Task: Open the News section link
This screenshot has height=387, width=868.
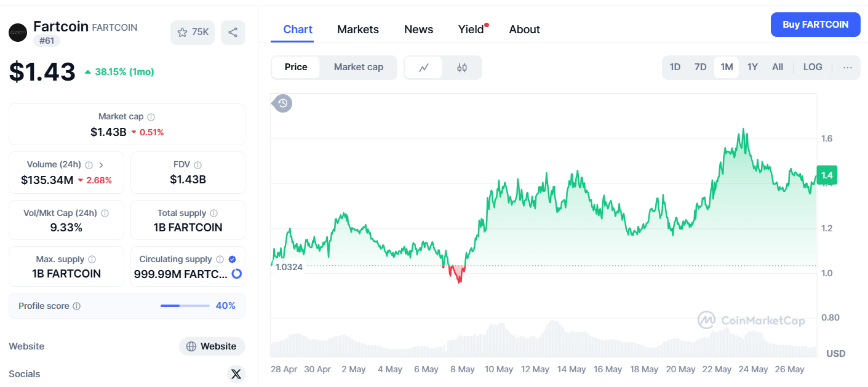Action: point(418,29)
